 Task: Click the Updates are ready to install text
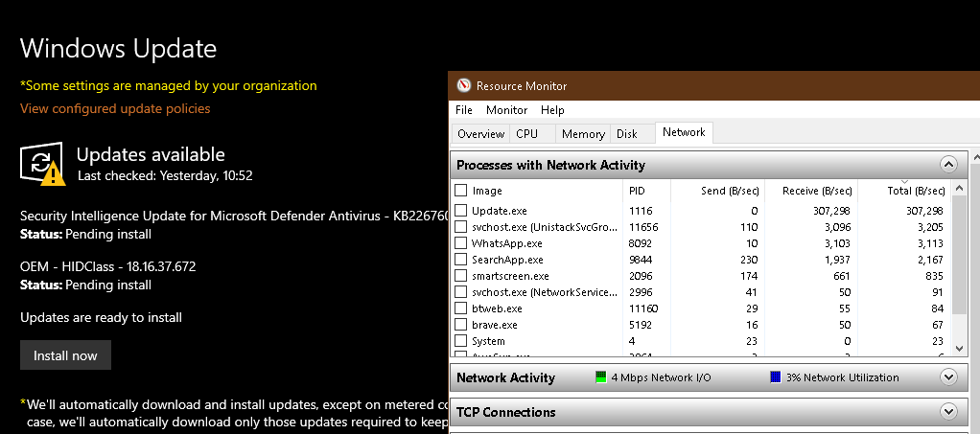tap(102, 318)
